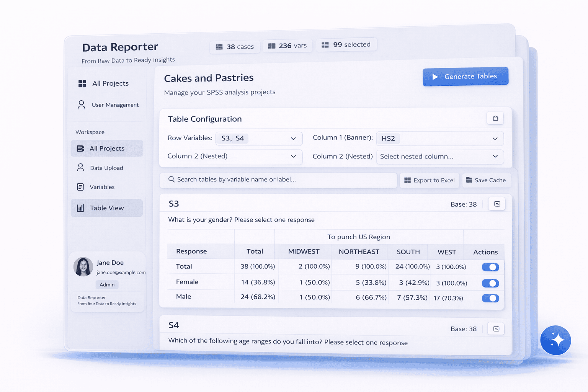Disable the Female row toggle
Screen dimensions: 588x392
(490, 283)
